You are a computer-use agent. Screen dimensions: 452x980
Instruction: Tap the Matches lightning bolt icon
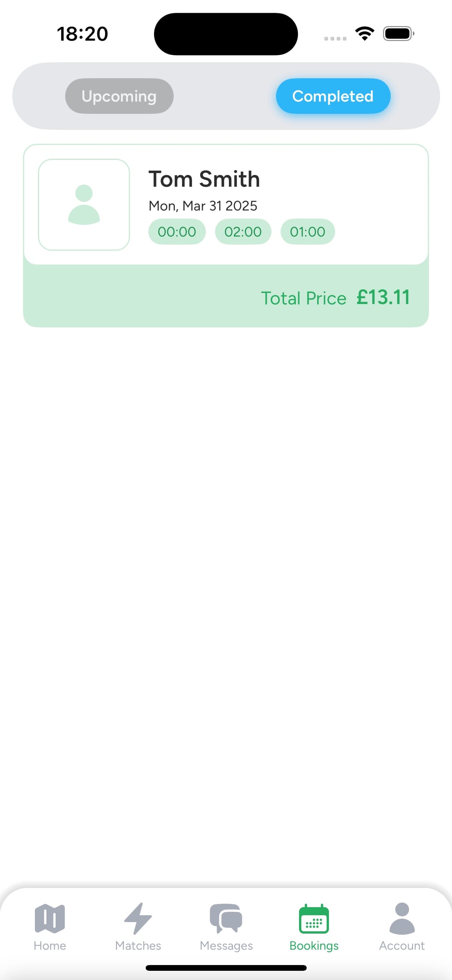138,918
